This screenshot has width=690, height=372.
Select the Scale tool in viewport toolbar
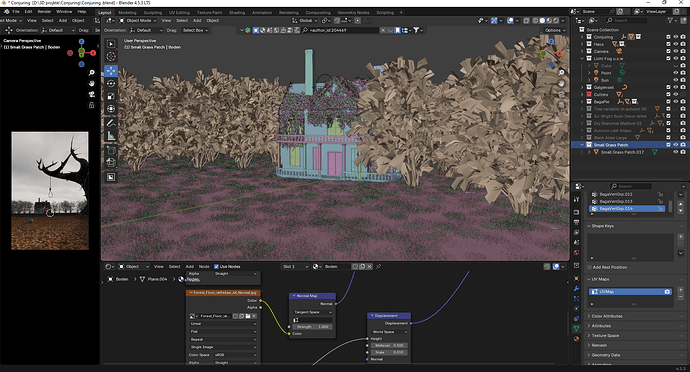coord(111,96)
